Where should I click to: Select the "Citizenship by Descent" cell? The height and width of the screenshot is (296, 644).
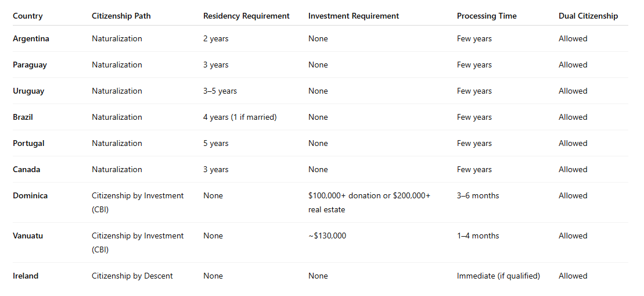tap(132, 276)
